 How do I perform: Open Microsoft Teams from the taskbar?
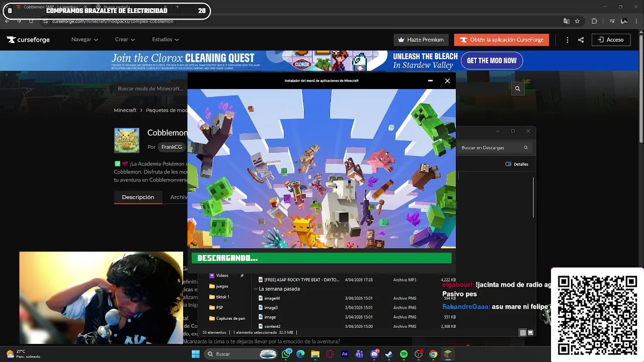coord(359,354)
